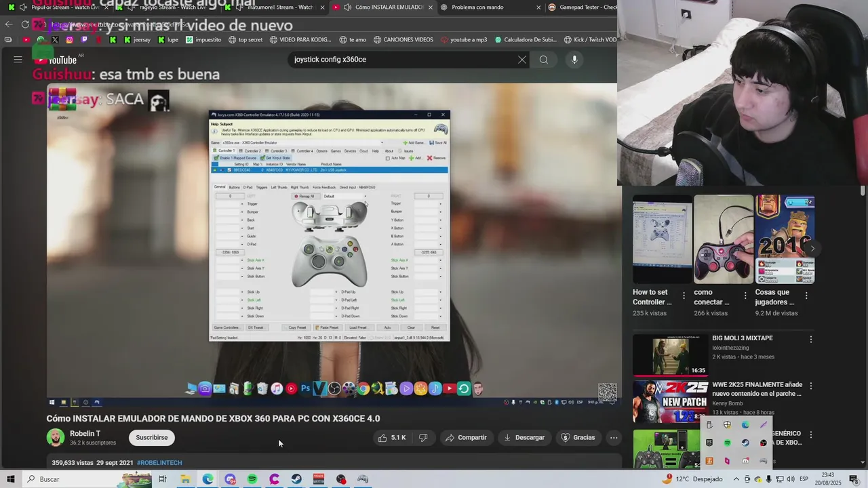
Task: Send thanks with Gracias button
Action: (578, 438)
